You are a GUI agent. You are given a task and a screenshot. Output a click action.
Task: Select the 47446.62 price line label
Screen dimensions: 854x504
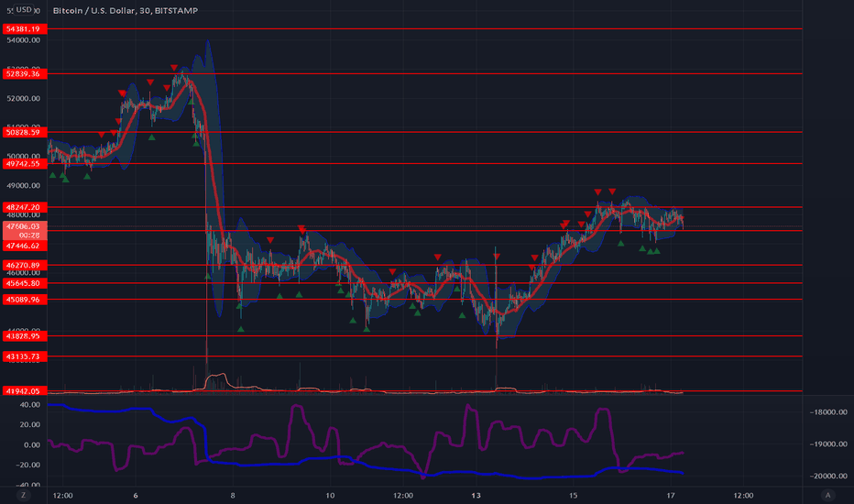tap(25, 246)
